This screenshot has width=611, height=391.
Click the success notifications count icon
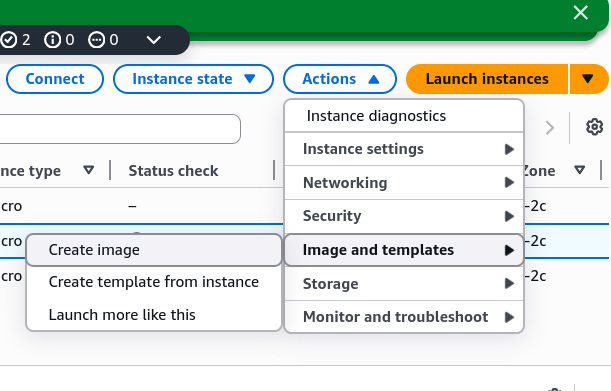tap(9, 40)
